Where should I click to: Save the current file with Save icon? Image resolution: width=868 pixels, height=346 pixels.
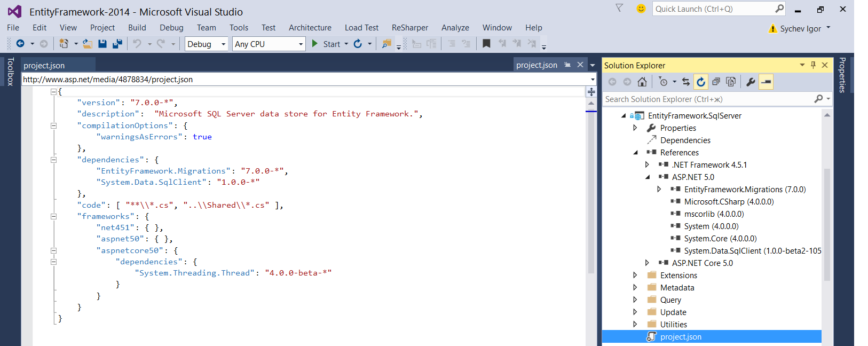coord(102,44)
